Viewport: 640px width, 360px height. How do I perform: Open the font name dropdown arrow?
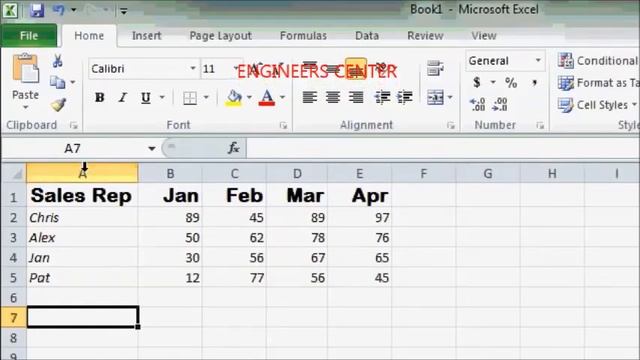(193, 69)
